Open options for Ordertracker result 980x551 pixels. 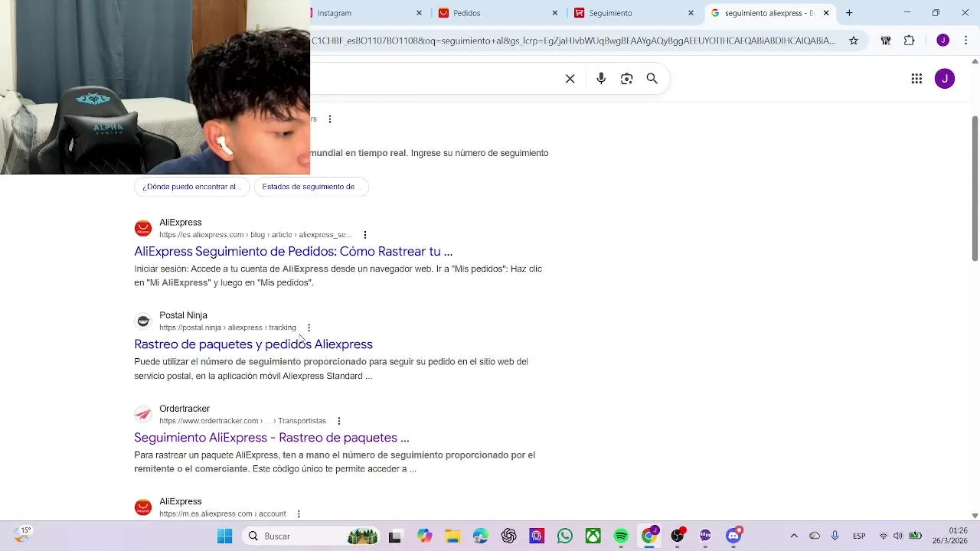coord(339,421)
